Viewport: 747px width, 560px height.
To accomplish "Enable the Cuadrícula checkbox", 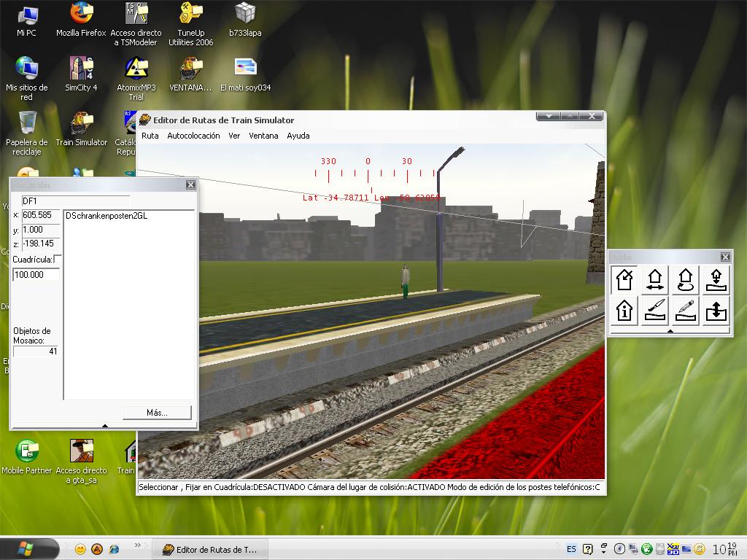I will click(58, 260).
